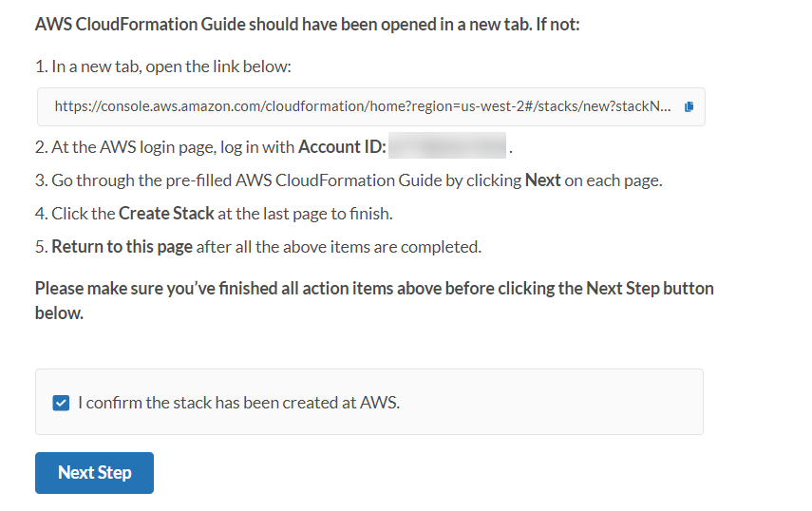Click the bold 'Next' word in step 3

coord(542,180)
